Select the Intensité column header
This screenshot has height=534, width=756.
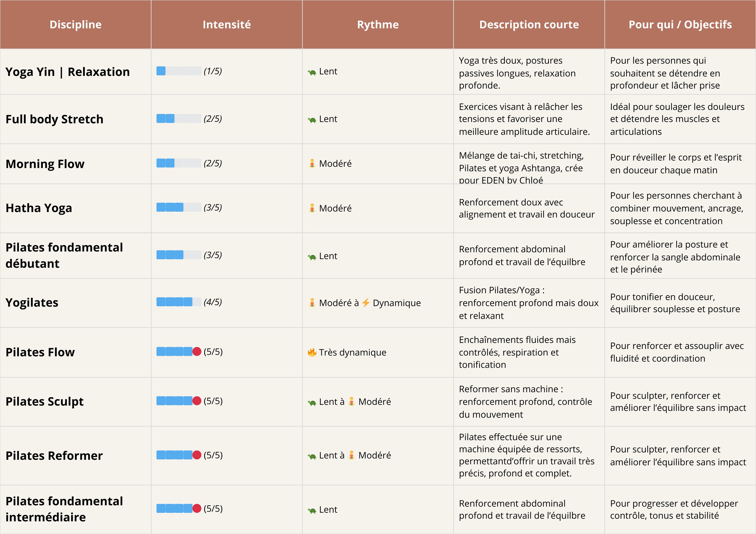(226, 25)
